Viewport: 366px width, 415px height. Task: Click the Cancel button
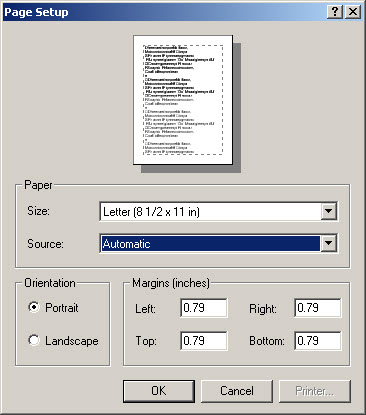pyautogui.click(x=237, y=391)
